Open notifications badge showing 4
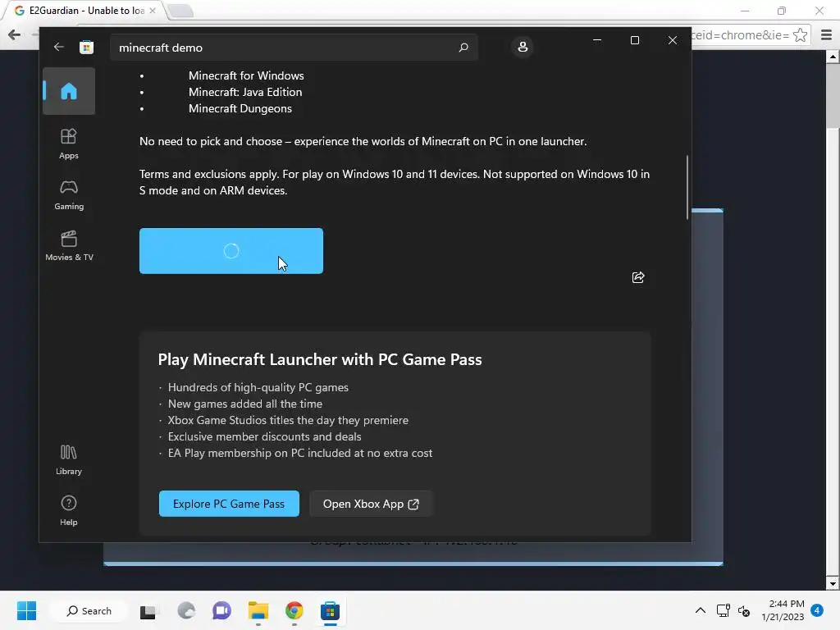This screenshot has width=840, height=630. coord(817,610)
